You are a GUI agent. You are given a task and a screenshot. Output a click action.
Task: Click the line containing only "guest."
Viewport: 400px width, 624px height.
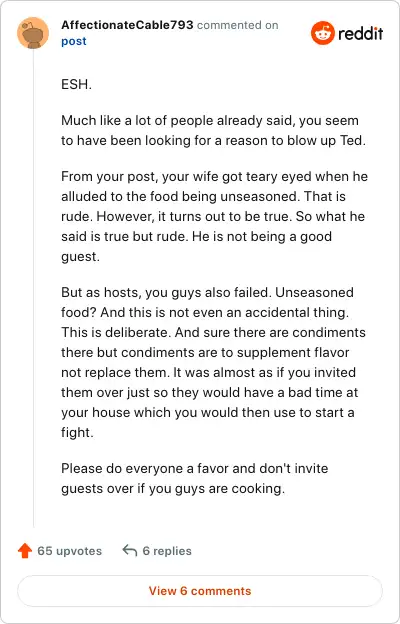click(x=80, y=257)
